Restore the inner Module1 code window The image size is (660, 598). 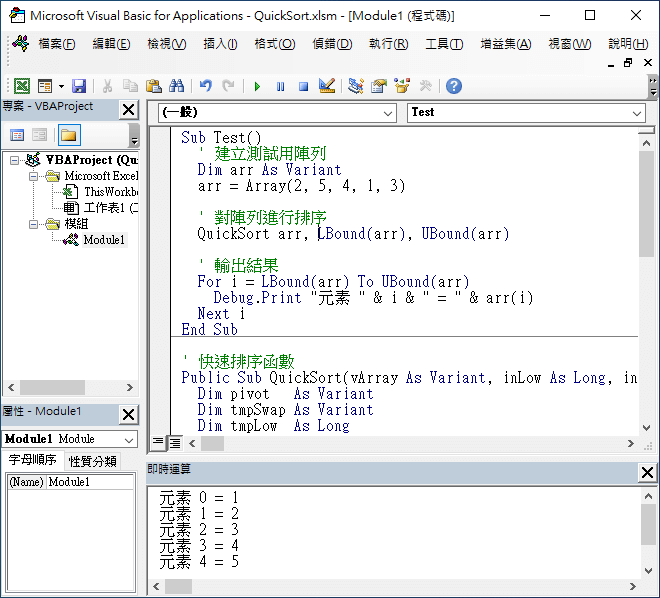[x=628, y=63]
